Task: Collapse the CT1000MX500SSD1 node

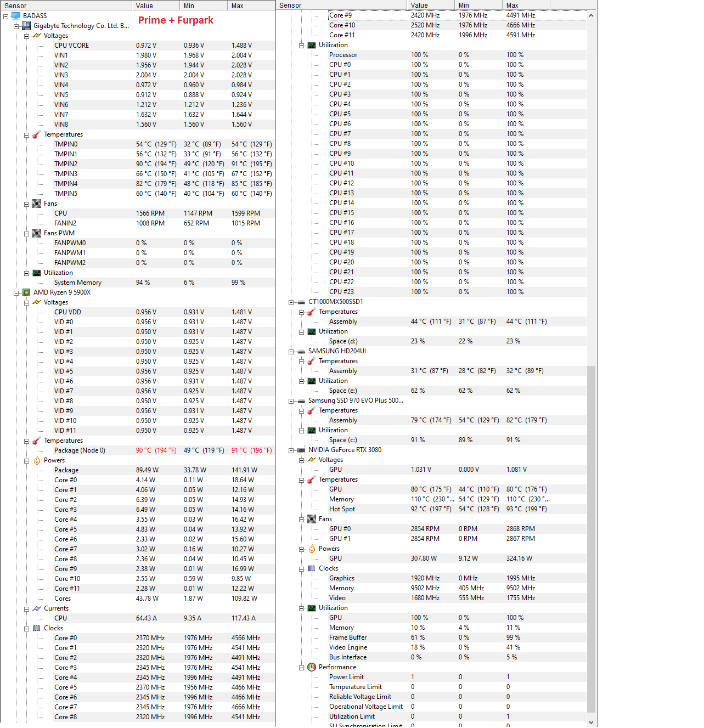Action: (291, 302)
